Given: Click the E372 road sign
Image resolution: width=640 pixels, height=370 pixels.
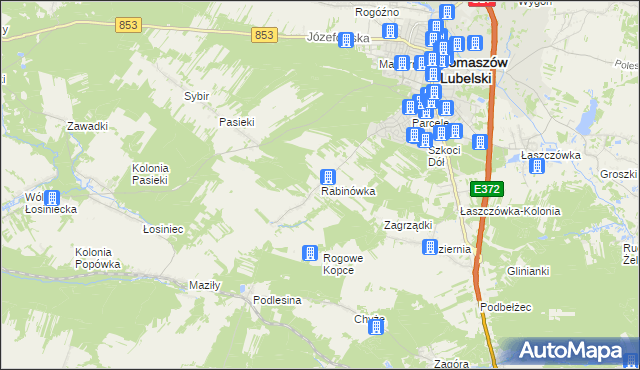Looking at the screenshot, I should [x=487, y=189].
